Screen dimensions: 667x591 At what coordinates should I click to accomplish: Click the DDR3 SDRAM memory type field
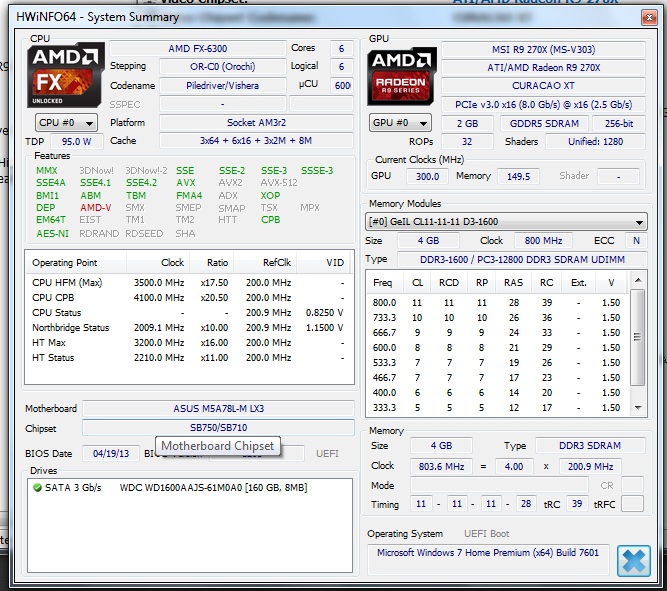590,445
